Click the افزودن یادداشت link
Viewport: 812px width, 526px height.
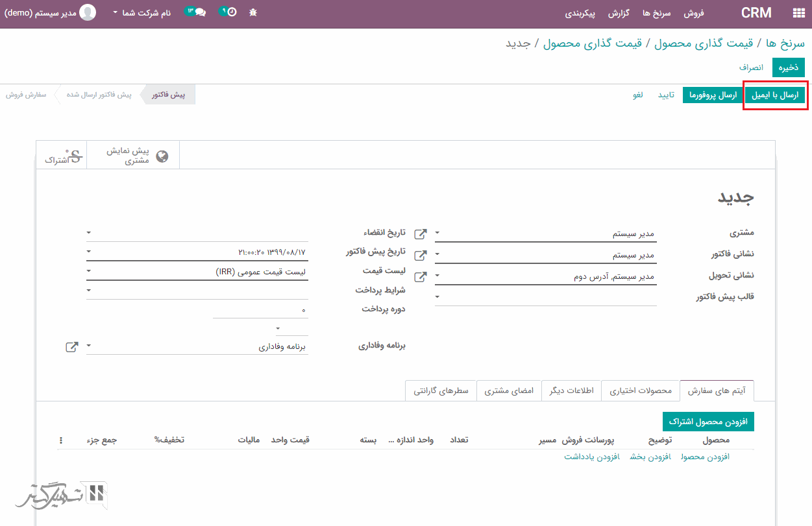(591, 457)
